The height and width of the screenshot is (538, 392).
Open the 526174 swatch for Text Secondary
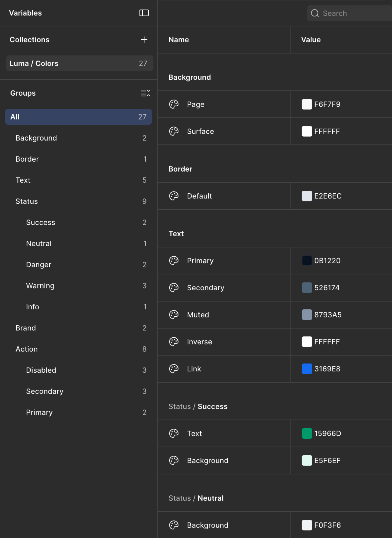point(307,288)
